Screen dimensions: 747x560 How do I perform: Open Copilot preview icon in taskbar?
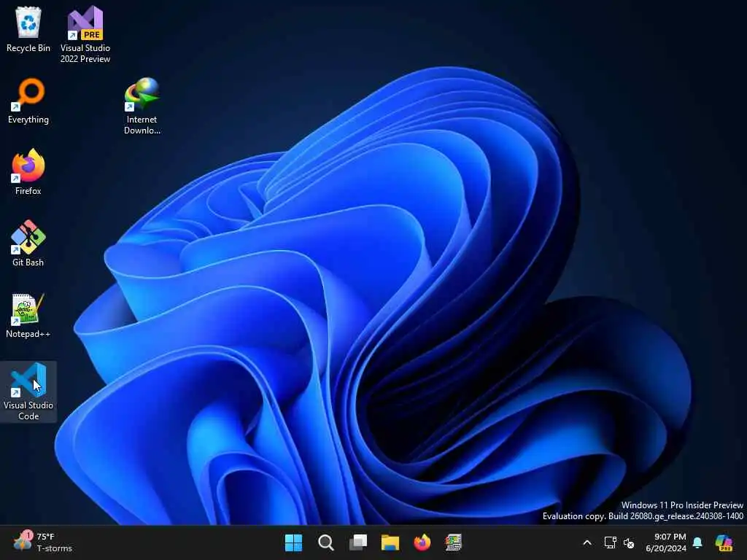(x=724, y=542)
